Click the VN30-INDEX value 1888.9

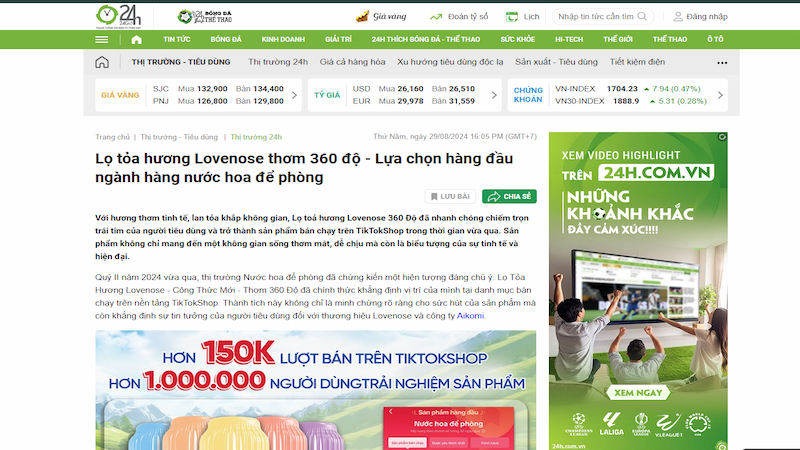626,101
